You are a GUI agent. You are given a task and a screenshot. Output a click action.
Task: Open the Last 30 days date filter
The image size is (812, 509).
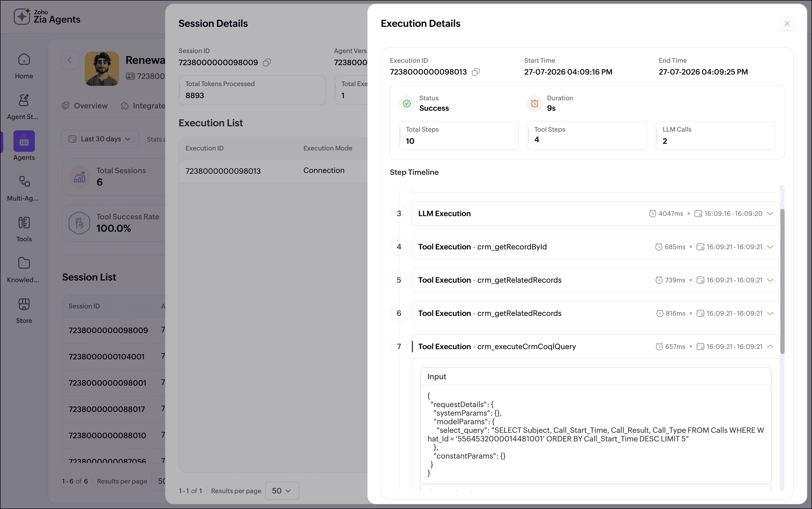(x=100, y=139)
